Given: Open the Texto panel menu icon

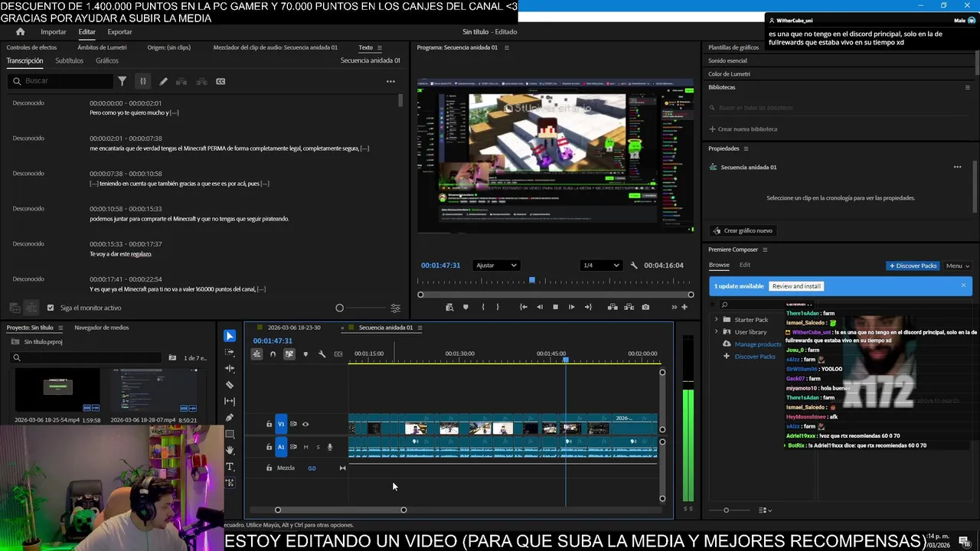Looking at the screenshot, I should 380,47.
